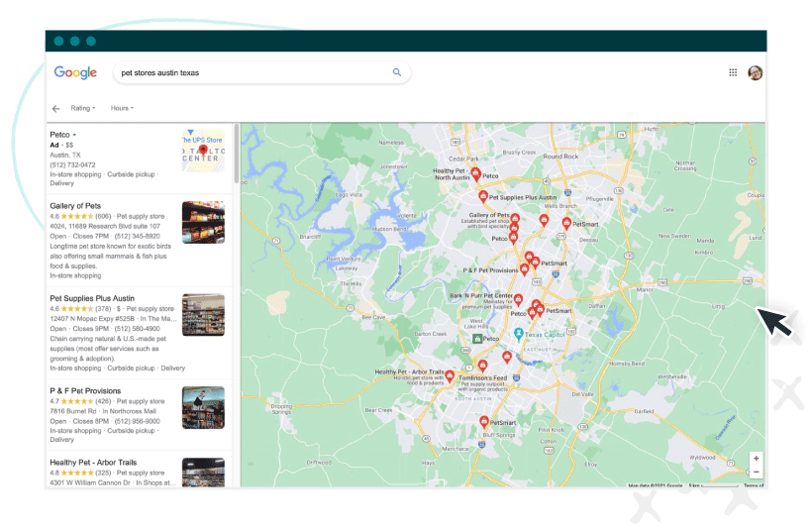Click the Cedar Park map label

coord(463,158)
